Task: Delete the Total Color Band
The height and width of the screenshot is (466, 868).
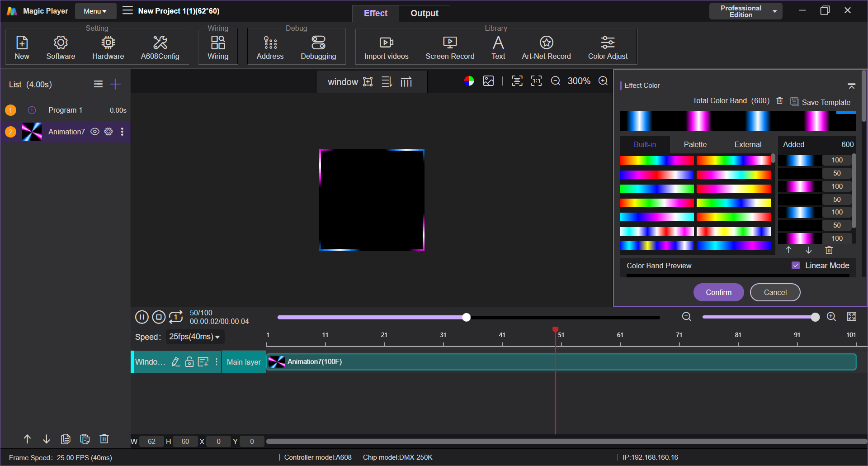Action: pyautogui.click(x=779, y=100)
